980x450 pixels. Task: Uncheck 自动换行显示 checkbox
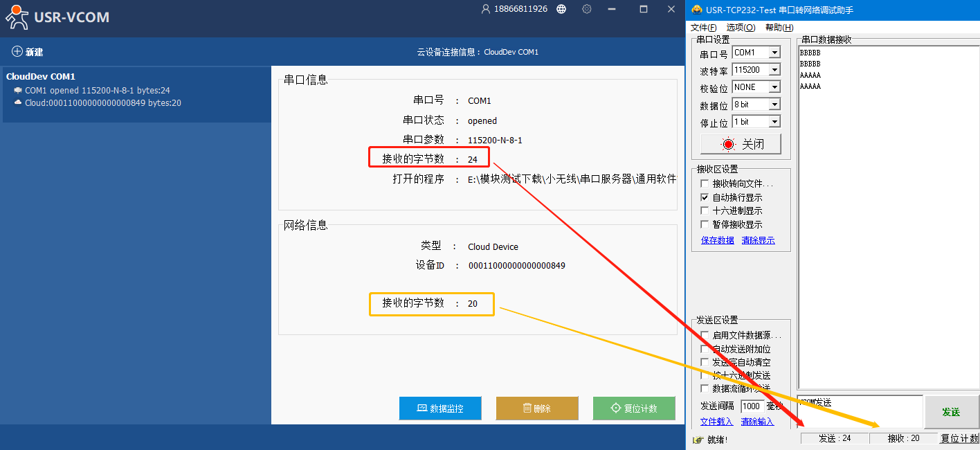click(705, 197)
